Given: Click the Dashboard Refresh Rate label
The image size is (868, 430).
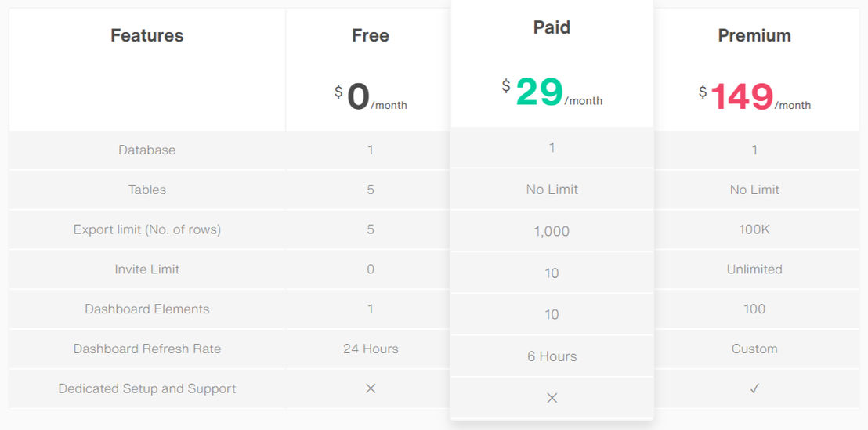Looking at the screenshot, I should point(146,349).
